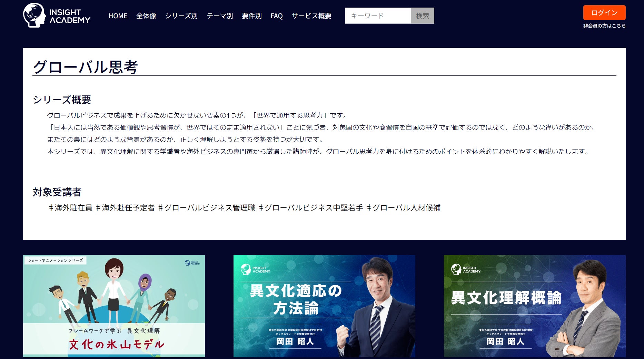Click the 検索 search button
Screen dimensions: 644x359
click(x=423, y=16)
